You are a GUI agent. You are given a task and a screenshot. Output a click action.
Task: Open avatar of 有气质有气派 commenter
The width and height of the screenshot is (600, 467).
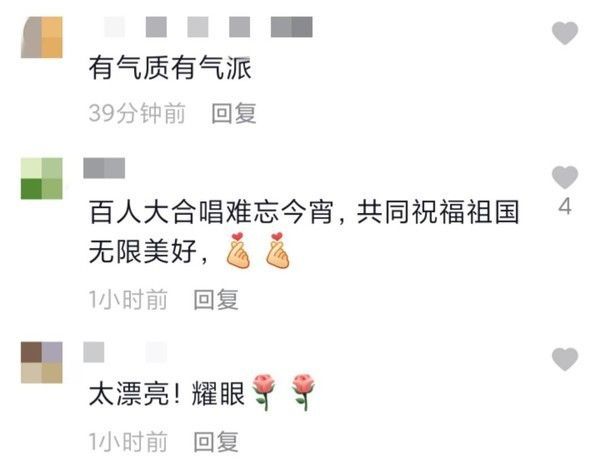pyautogui.click(x=42, y=37)
